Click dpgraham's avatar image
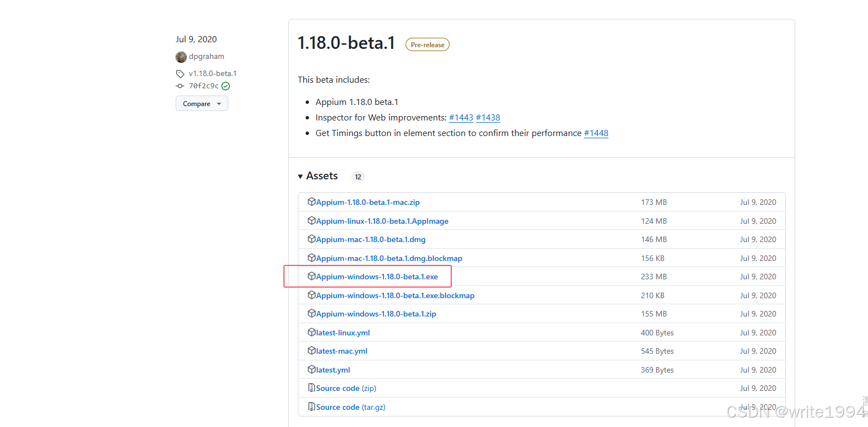 (x=181, y=57)
